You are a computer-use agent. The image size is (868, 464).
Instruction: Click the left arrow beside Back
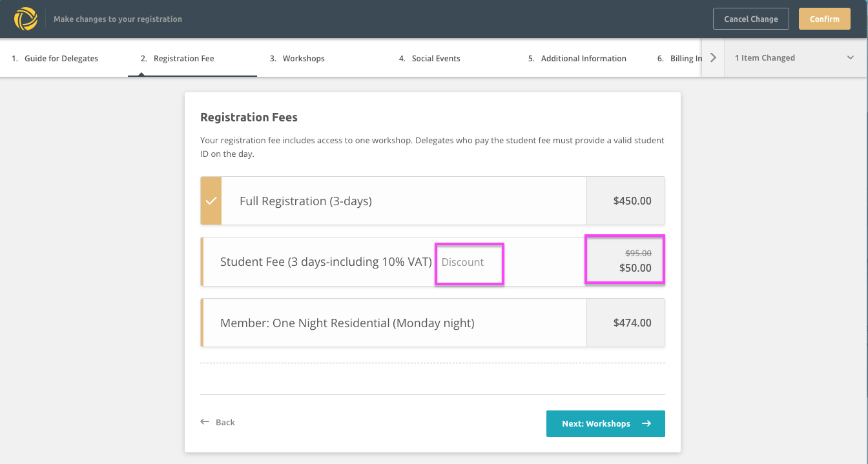tap(205, 422)
